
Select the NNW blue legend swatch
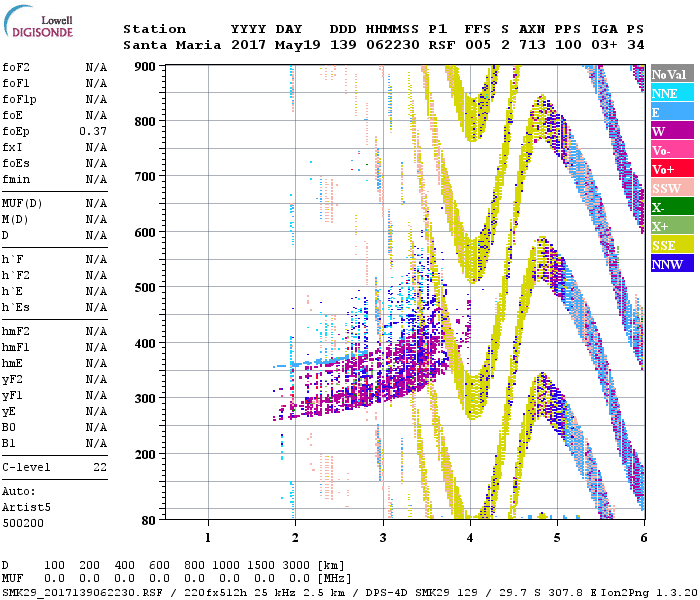671,264
